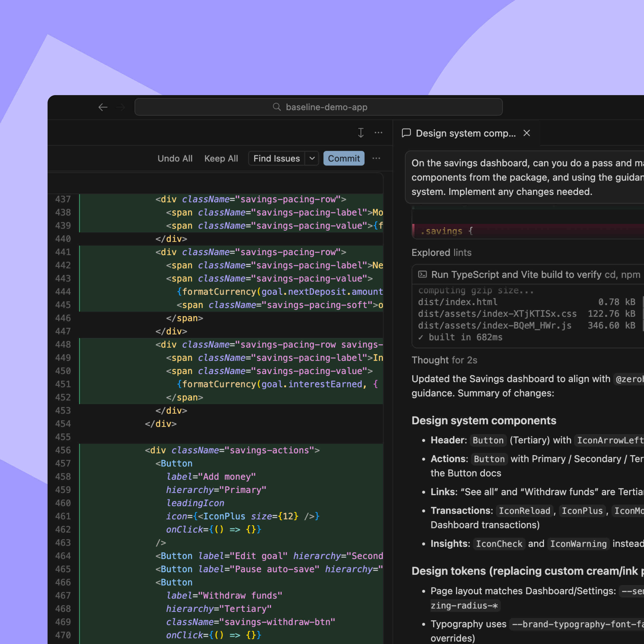Click the IconCheck code chip

click(499, 544)
